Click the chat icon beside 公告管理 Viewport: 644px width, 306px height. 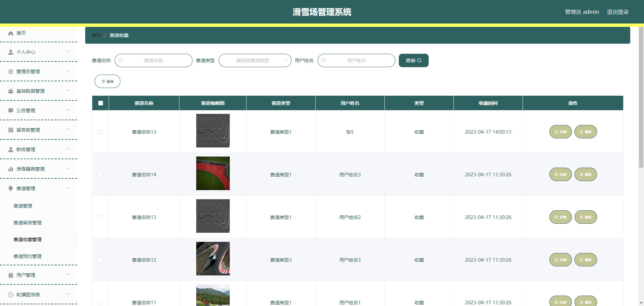[x=11, y=111]
